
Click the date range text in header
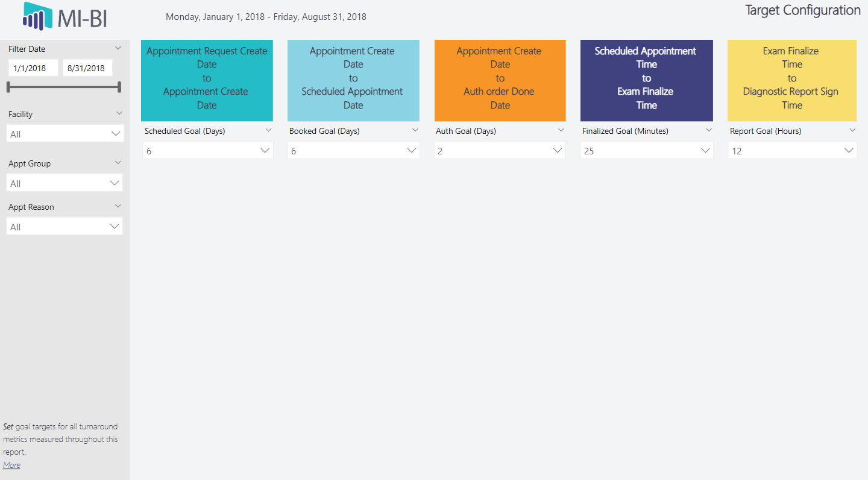point(266,17)
